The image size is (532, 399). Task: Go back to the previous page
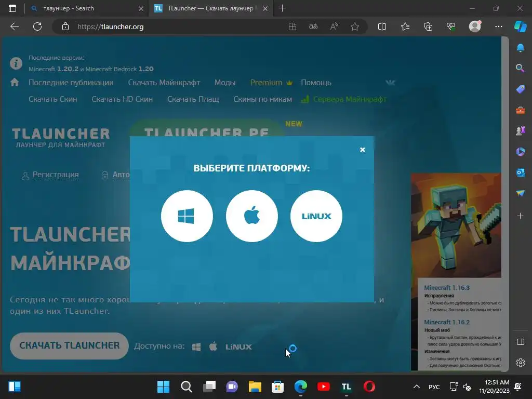coord(15,26)
